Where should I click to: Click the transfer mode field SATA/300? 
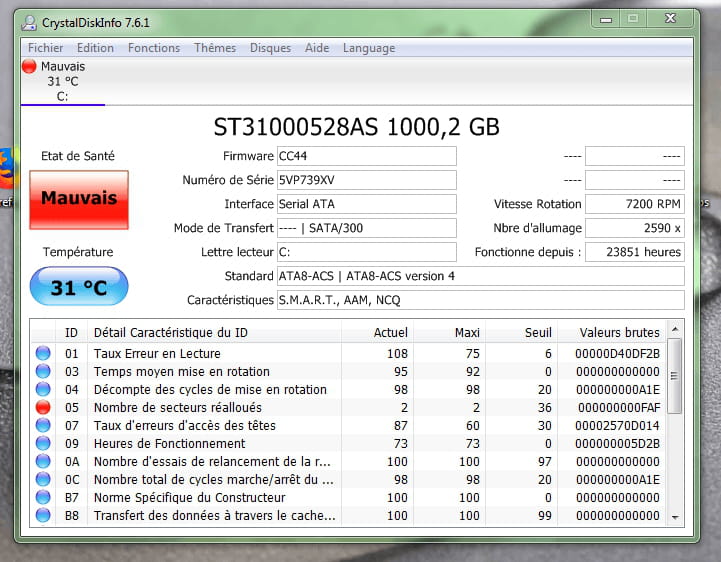(366, 228)
